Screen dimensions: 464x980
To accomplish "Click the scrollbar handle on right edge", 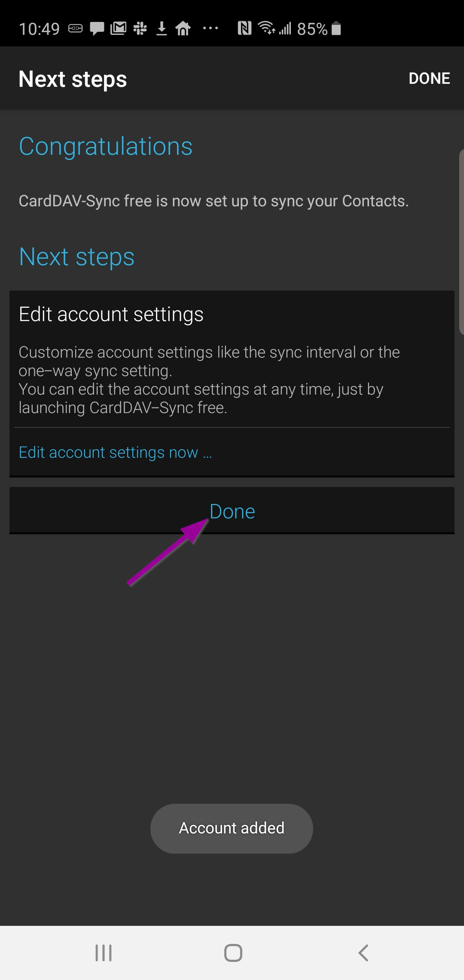I will tap(461, 242).
